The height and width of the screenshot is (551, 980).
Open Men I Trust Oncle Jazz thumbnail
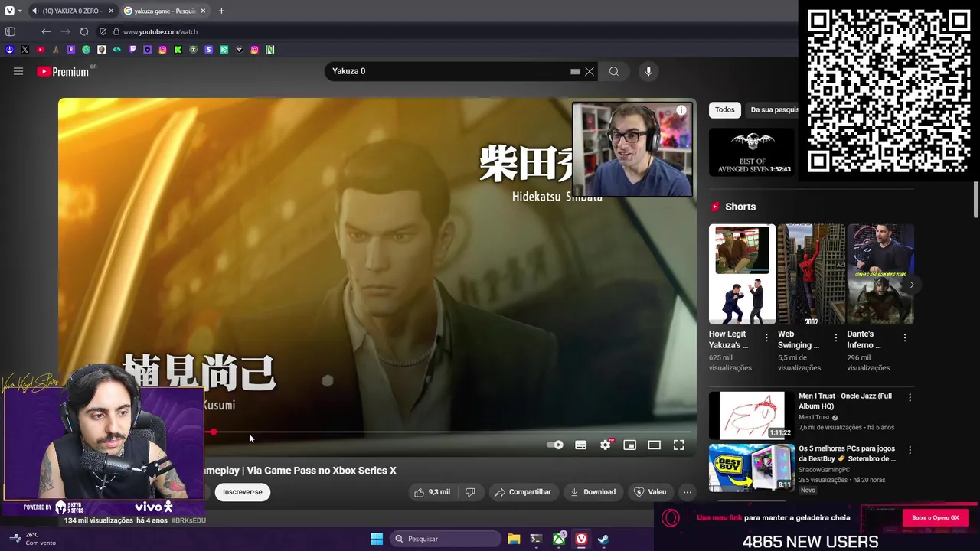[x=752, y=415]
